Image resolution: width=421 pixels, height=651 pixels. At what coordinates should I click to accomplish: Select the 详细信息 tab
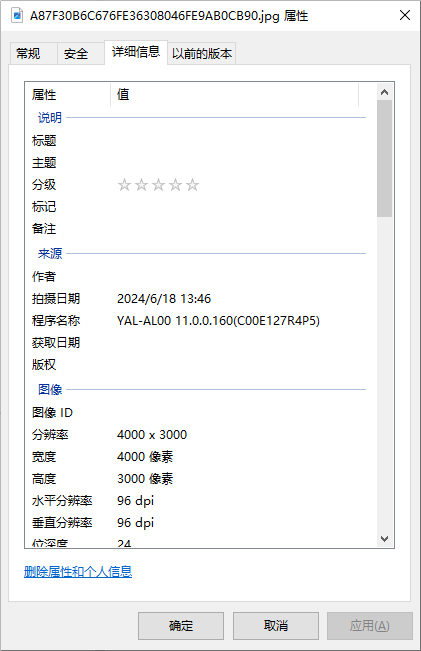[x=136, y=52]
